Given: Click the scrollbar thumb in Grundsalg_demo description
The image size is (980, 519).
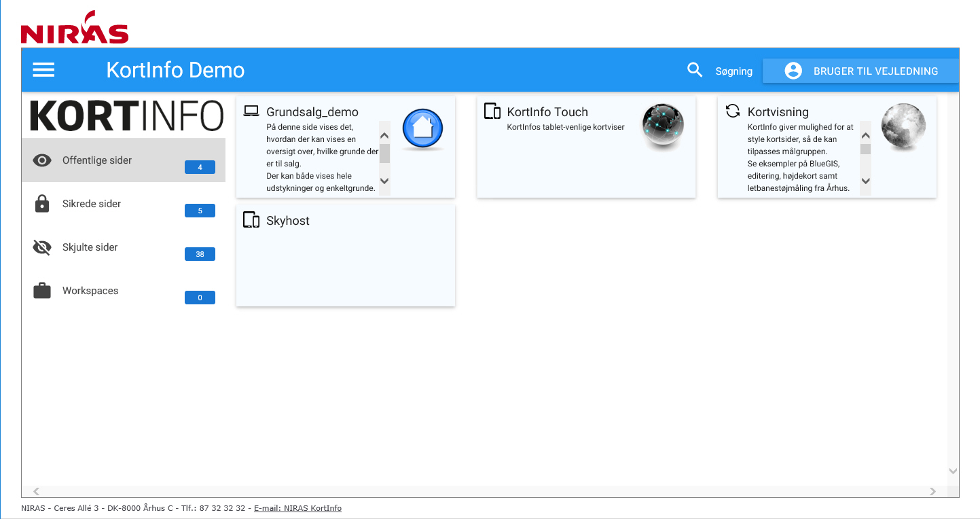Looking at the screenshot, I should point(384,154).
